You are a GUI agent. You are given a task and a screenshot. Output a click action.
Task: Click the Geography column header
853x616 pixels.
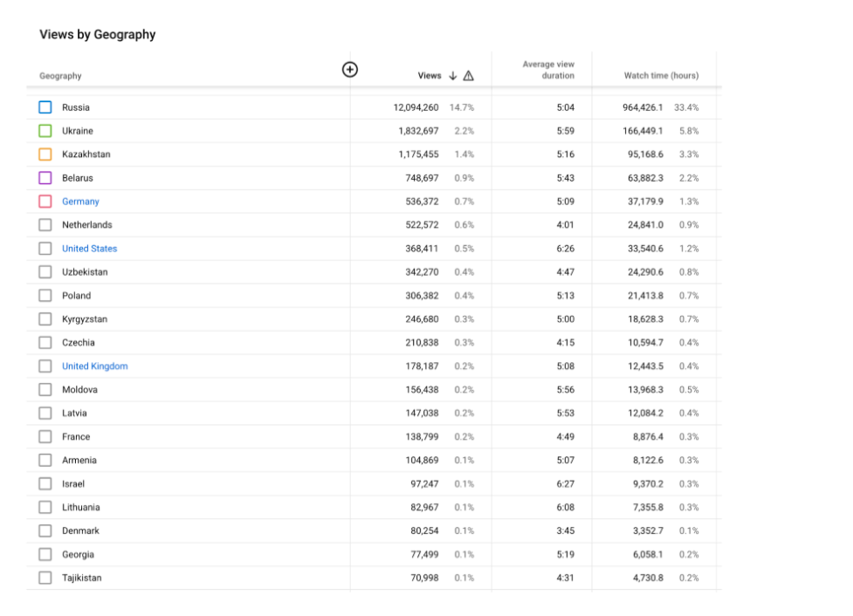(60, 76)
